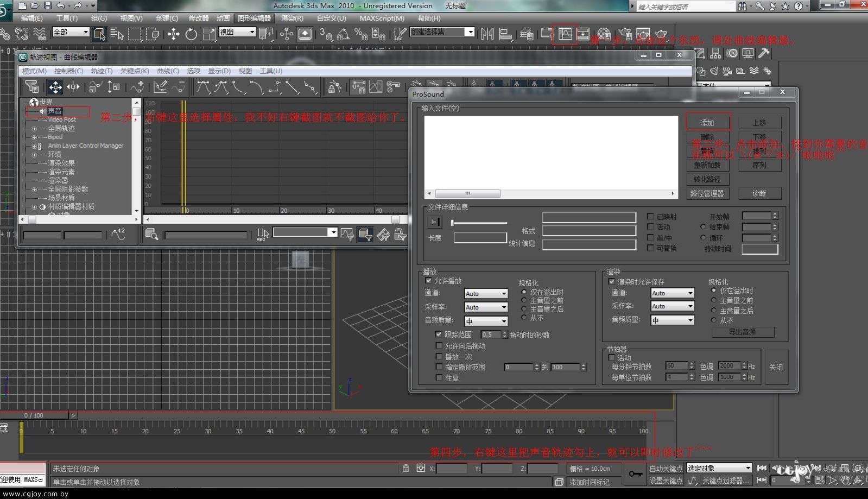Screen dimensions: 868x499
Task: Open 音频质量 dropdown in 渲染 group
Action: tap(673, 320)
